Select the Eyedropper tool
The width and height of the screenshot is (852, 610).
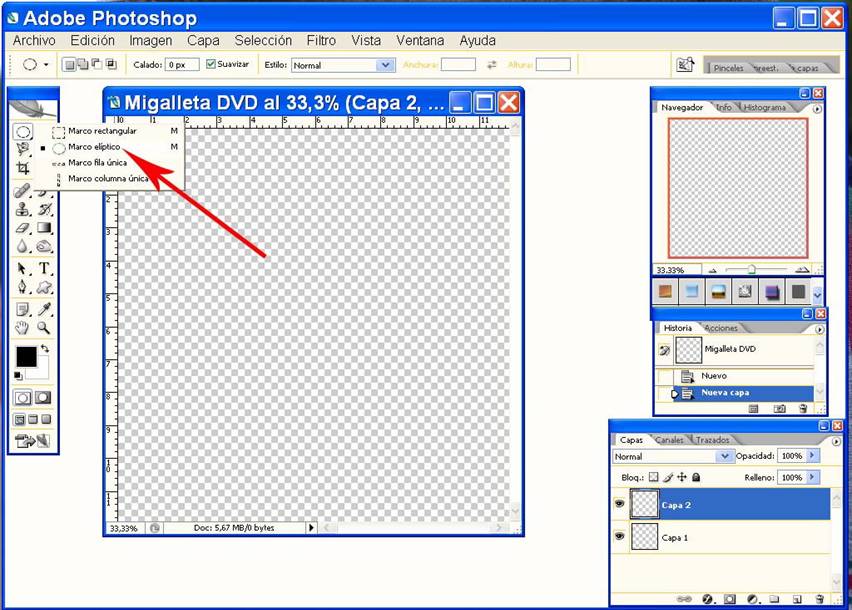click(45, 308)
